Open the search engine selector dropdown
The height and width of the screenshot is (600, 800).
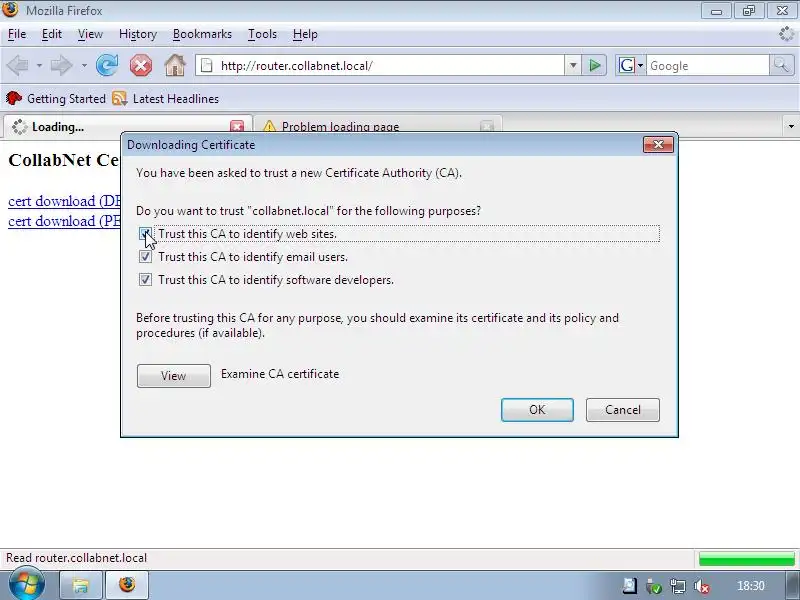click(631, 65)
